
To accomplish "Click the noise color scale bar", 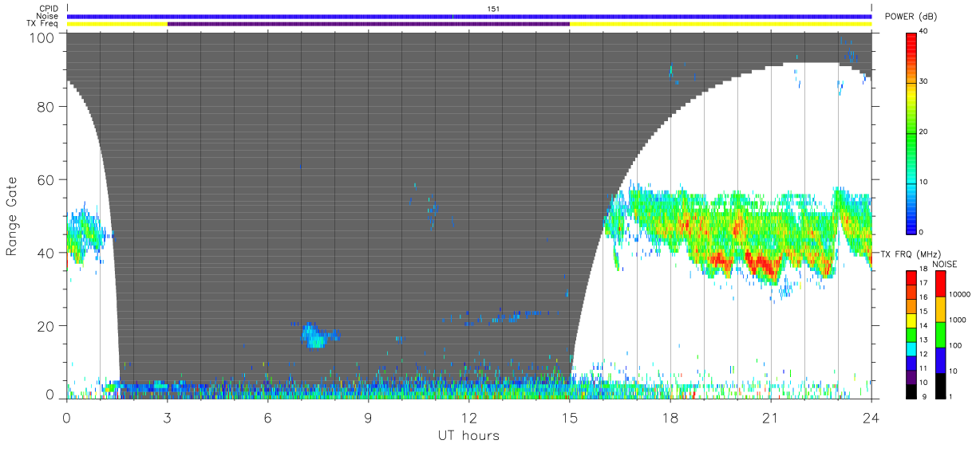I will pyautogui.click(x=940, y=334).
